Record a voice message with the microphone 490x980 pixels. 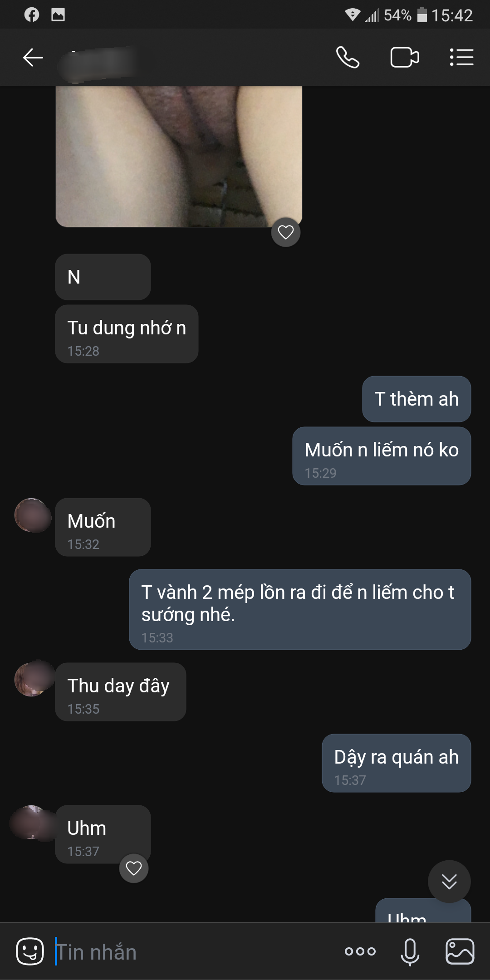click(x=410, y=951)
